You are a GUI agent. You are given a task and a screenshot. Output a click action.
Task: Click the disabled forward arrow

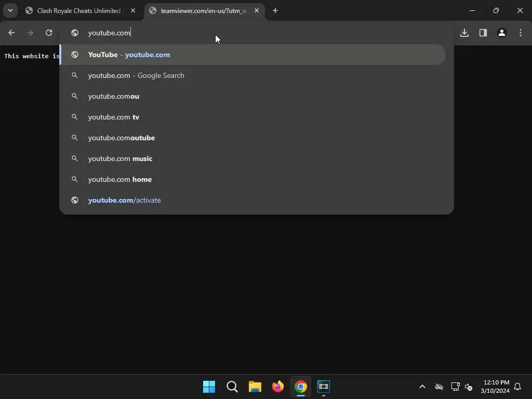[x=30, y=33]
